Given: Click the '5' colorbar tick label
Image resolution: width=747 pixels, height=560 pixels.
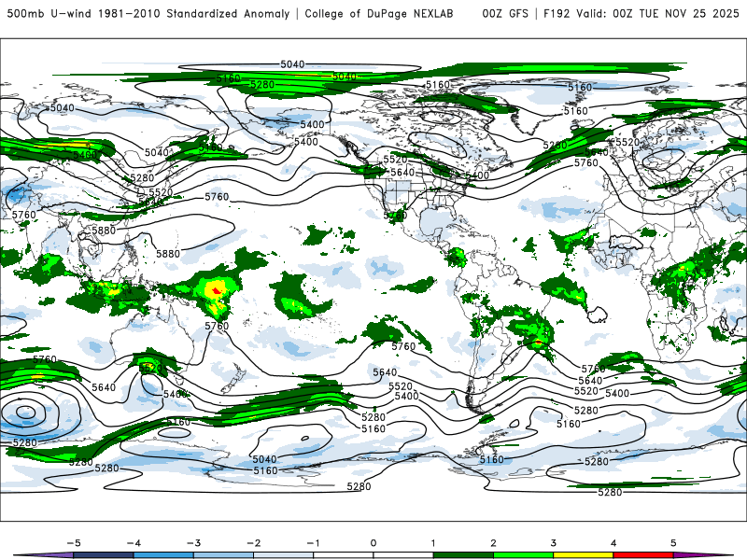Looking at the screenshot, I should (x=673, y=543).
